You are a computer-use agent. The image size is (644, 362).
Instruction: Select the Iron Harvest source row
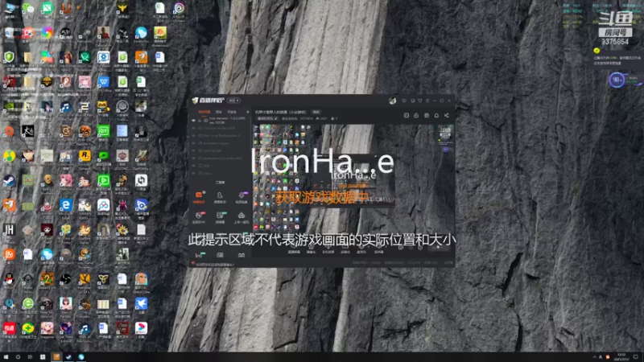(220, 120)
